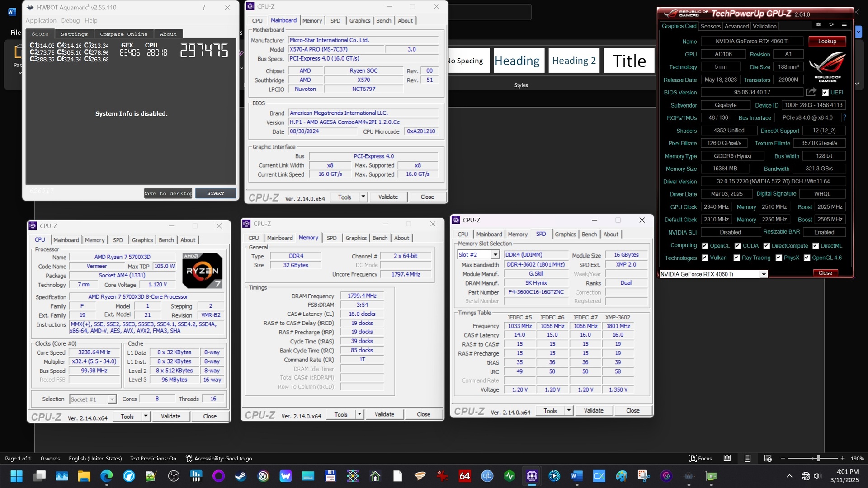The image size is (868, 488).
Task: Toggle the CUDA checkbox
Action: [x=738, y=246]
